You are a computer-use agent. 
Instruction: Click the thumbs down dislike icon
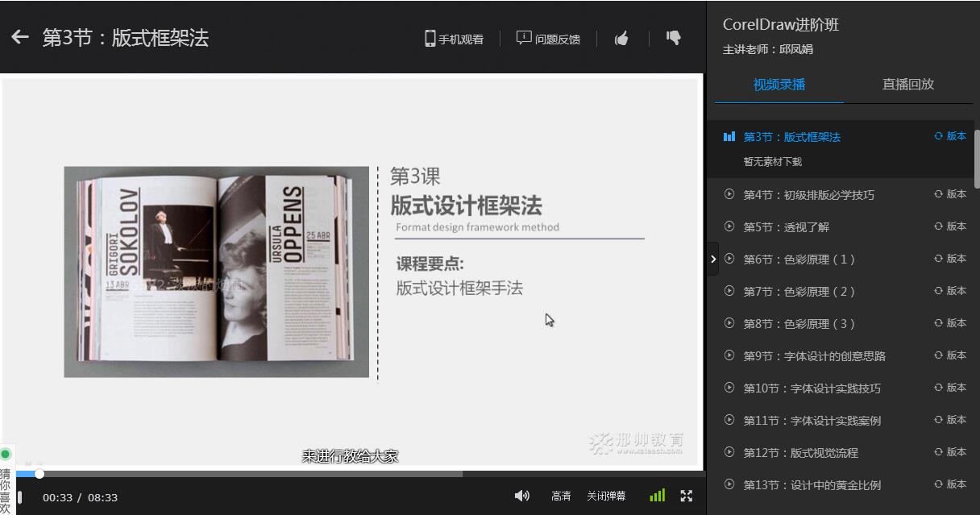tap(674, 38)
